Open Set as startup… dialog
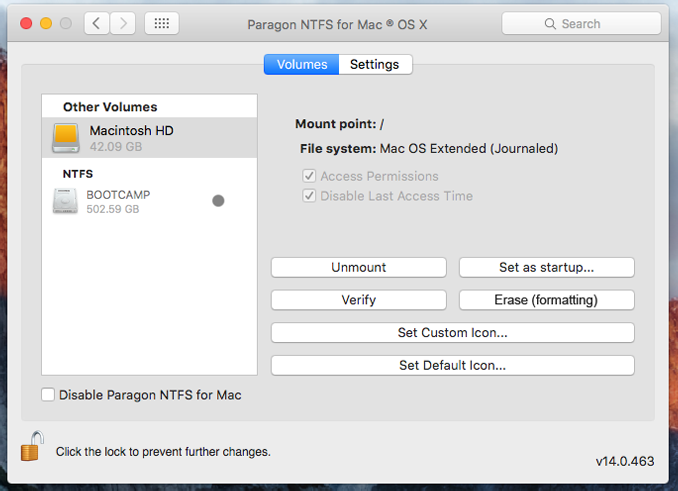The width and height of the screenshot is (678, 491). pyautogui.click(x=547, y=268)
